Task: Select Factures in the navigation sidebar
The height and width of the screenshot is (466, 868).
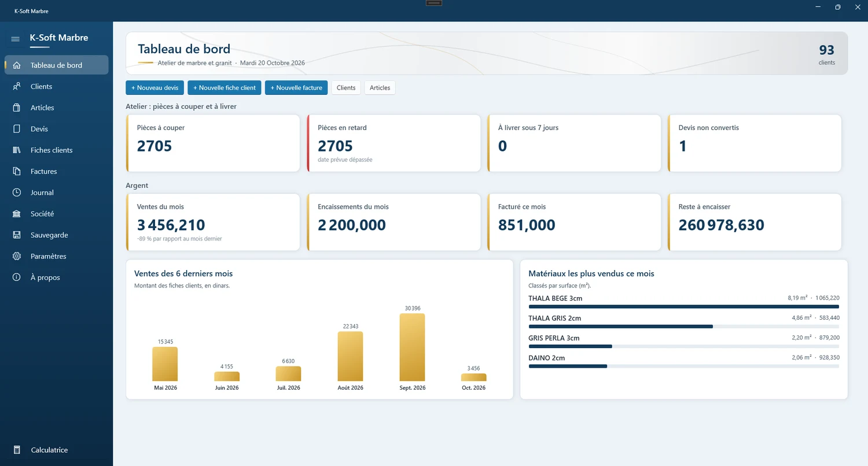Action: click(44, 171)
